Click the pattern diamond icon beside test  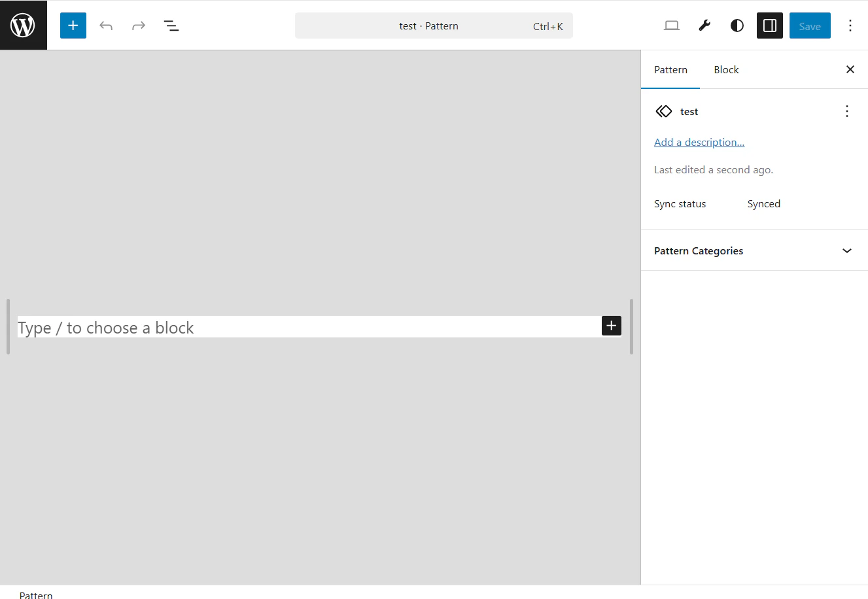coord(664,111)
